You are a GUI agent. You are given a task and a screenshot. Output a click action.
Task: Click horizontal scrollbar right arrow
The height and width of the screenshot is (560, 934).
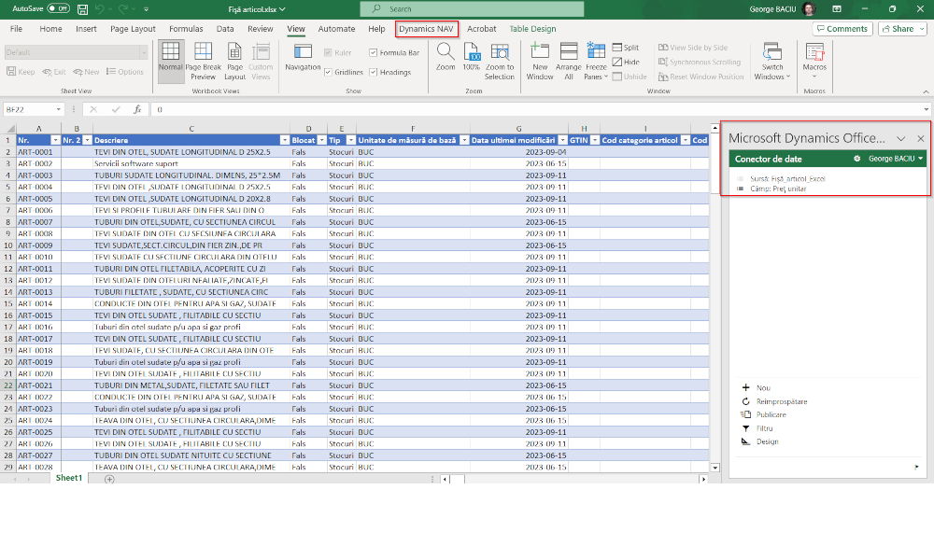pyautogui.click(x=703, y=479)
